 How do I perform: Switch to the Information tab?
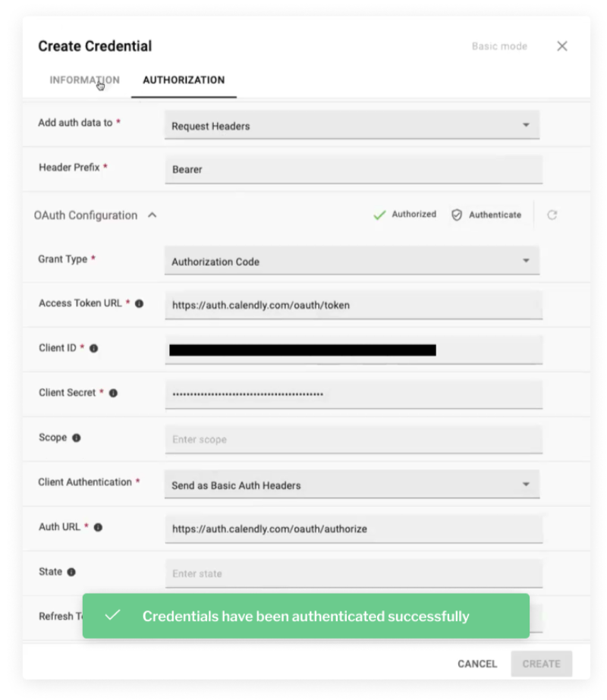pos(84,80)
